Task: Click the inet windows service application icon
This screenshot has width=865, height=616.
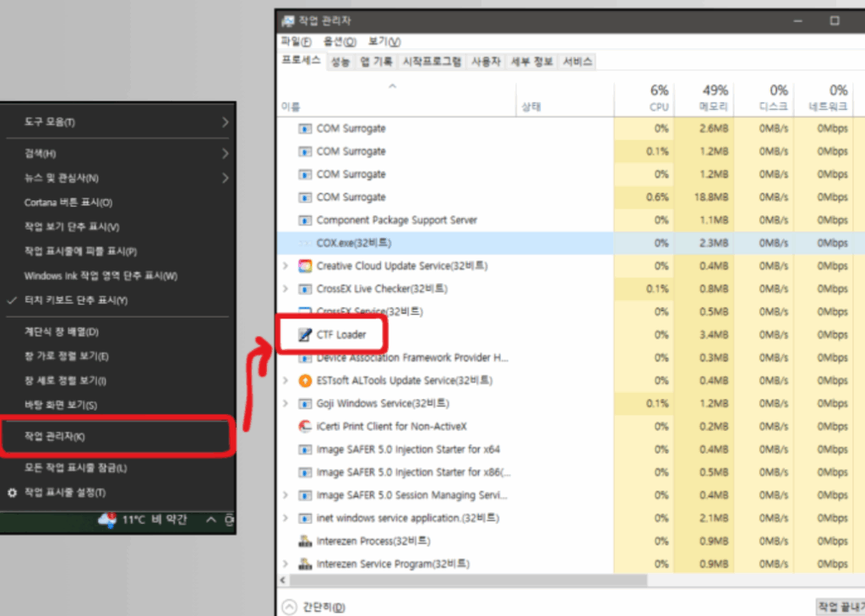Action: [x=304, y=518]
